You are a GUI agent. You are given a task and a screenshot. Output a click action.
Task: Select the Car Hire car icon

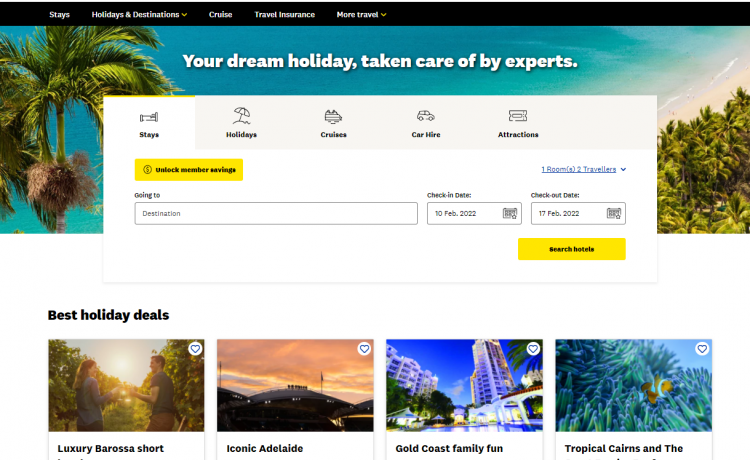click(425, 116)
